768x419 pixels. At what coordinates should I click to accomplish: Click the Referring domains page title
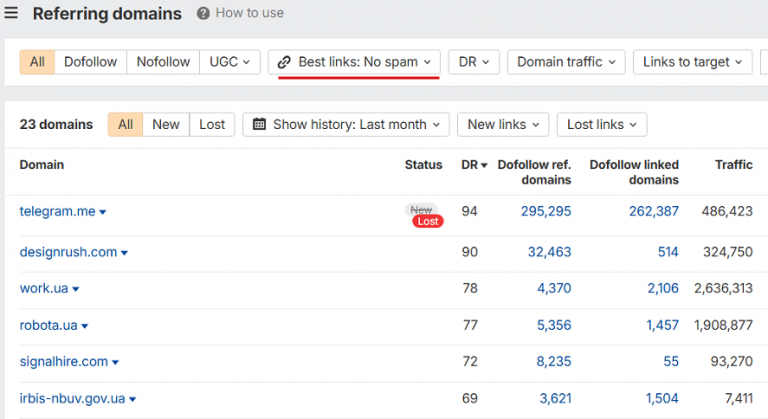click(x=107, y=13)
